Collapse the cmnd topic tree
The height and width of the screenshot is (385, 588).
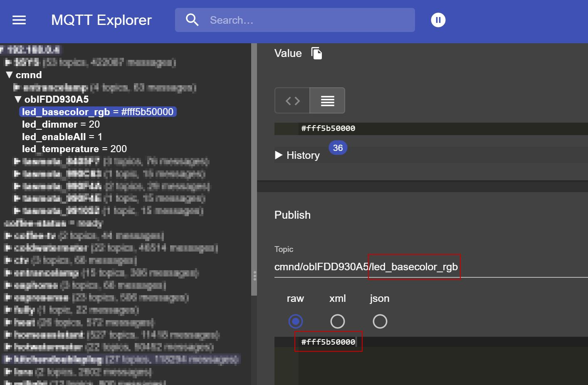click(10, 75)
